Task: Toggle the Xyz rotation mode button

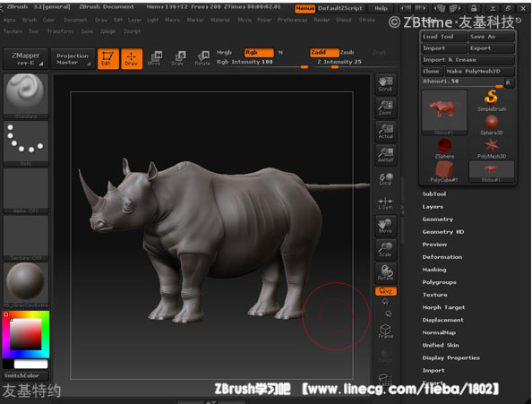Action: pos(386,291)
